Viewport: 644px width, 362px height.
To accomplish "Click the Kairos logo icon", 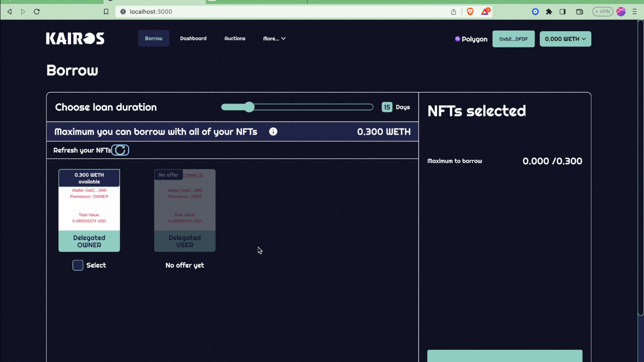I will [75, 39].
